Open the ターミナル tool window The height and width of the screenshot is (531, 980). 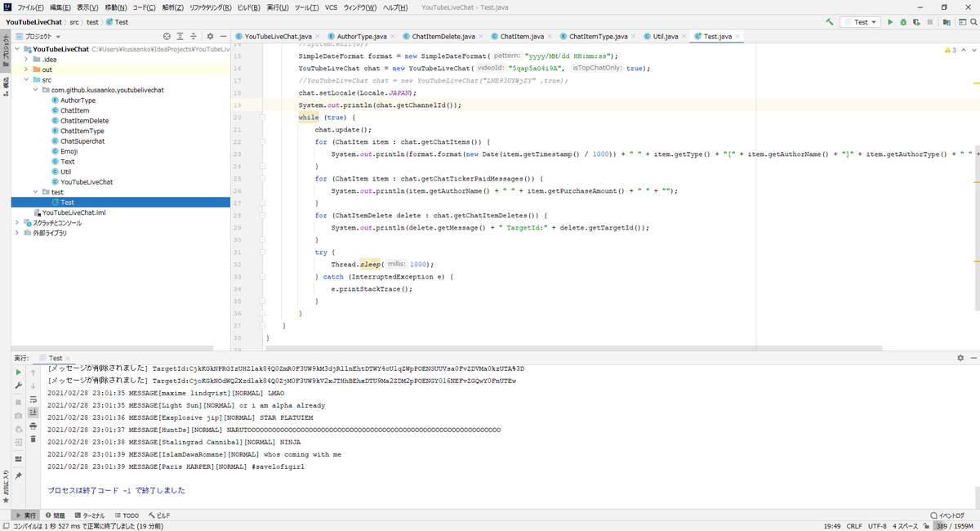(x=89, y=515)
